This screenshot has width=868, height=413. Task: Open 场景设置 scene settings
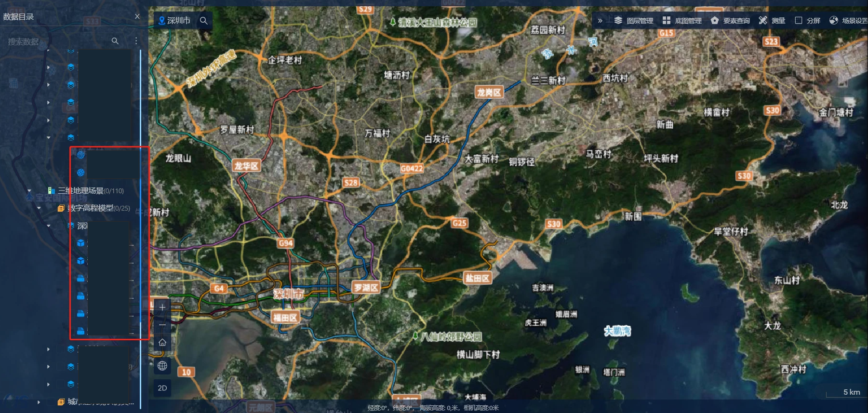tap(848, 20)
